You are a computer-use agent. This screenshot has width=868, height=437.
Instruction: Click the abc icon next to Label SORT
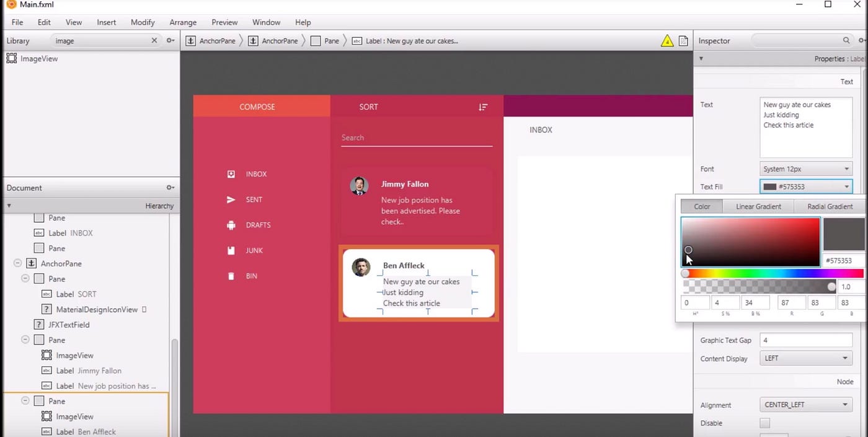tap(48, 294)
